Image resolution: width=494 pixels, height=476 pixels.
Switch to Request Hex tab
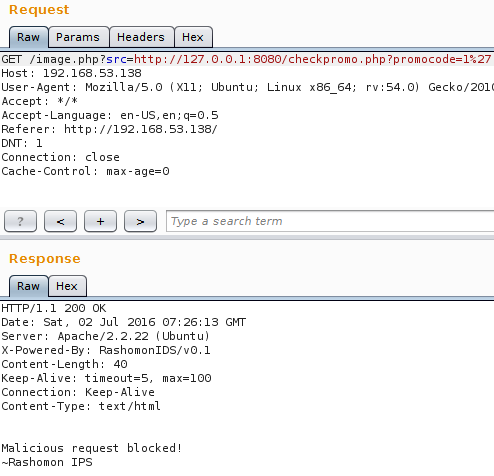(193, 37)
